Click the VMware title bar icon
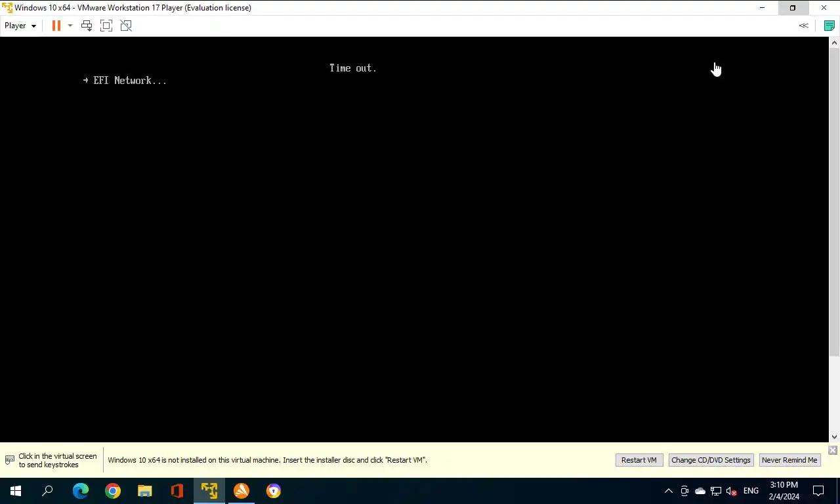The height and width of the screenshot is (504, 840). point(7,8)
